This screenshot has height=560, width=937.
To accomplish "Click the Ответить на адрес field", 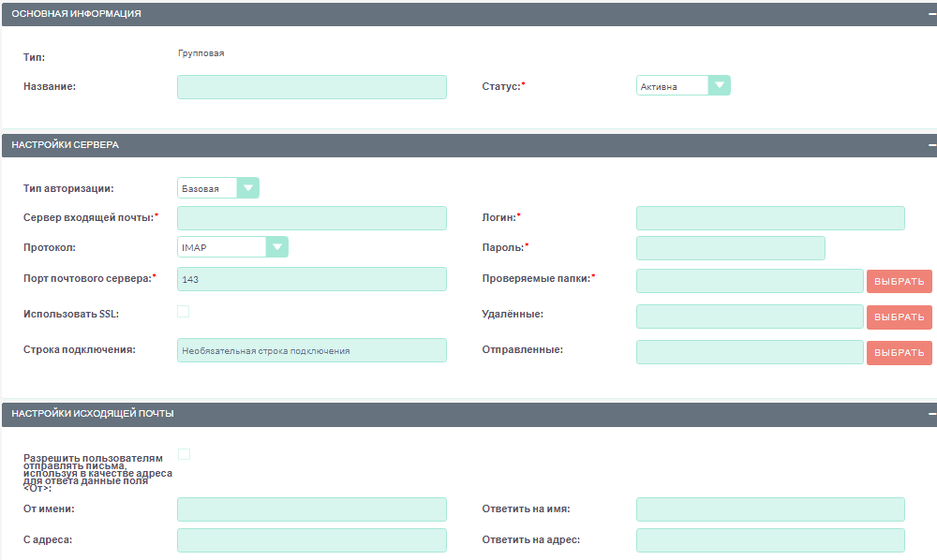I will point(769,540).
